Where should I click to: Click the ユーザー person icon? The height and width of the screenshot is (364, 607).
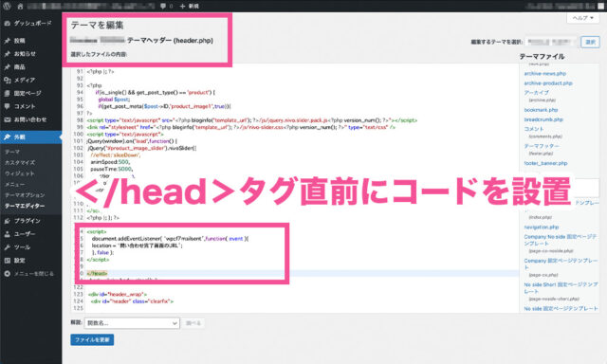point(7,234)
